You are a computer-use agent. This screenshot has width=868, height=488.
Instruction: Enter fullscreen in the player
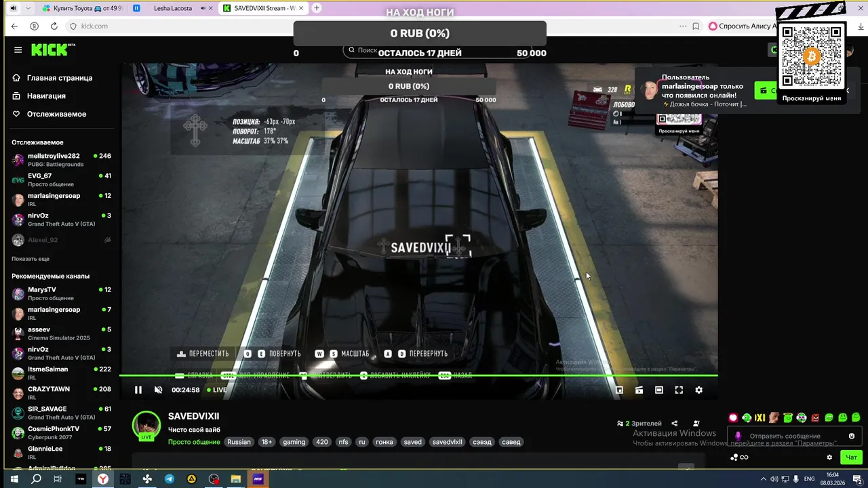point(679,390)
